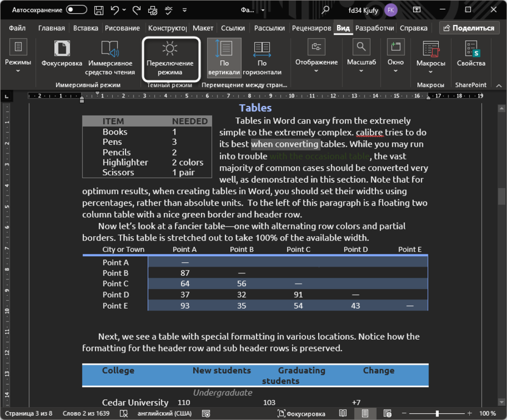Change language via английский (США)
The width and height of the screenshot is (507, 420).
[x=165, y=413]
